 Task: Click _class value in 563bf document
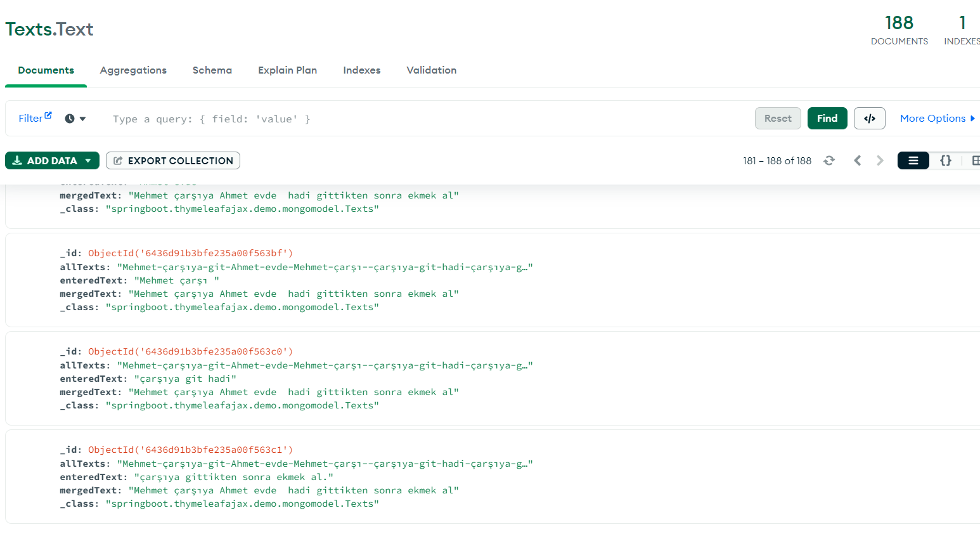[x=242, y=307]
